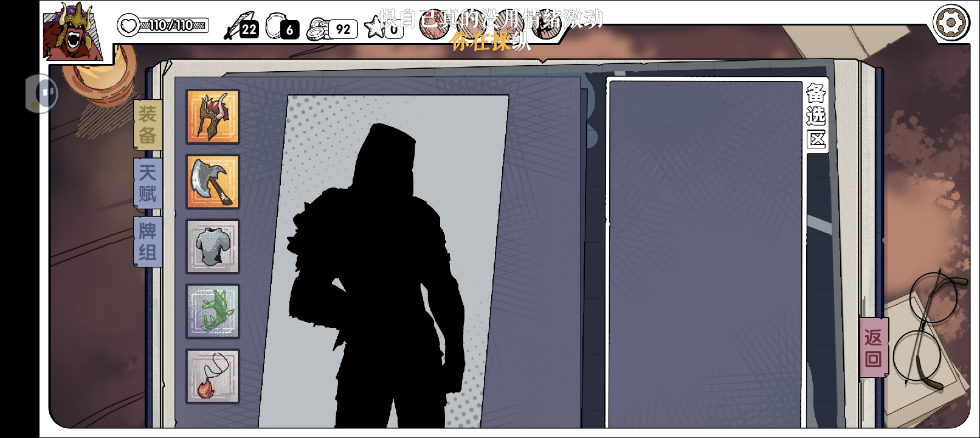Viewport: 980px width, 438px height.
Task: Click the 返回 back button
Action: tap(874, 347)
